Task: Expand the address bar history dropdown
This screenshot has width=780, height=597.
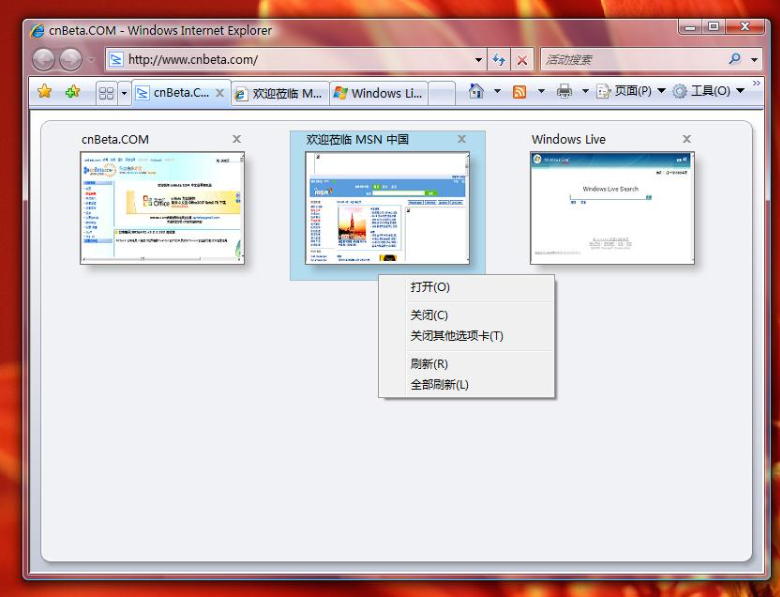Action: click(x=478, y=60)
